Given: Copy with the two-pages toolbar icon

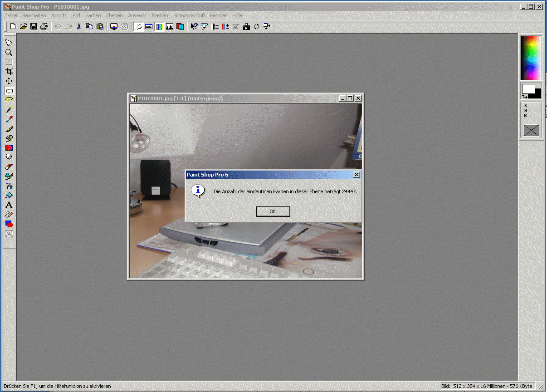Looking at the screenshot, I should (x=89, y=27).
